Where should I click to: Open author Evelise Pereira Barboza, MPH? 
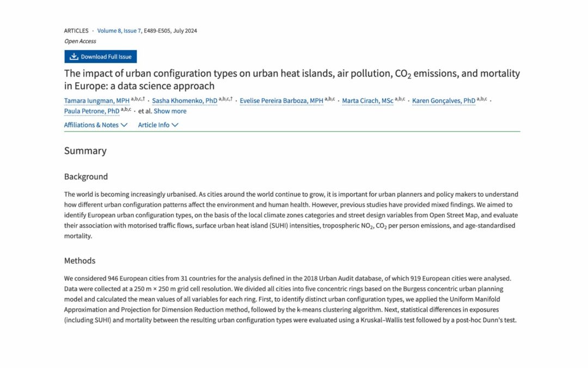tap(281, 101)
